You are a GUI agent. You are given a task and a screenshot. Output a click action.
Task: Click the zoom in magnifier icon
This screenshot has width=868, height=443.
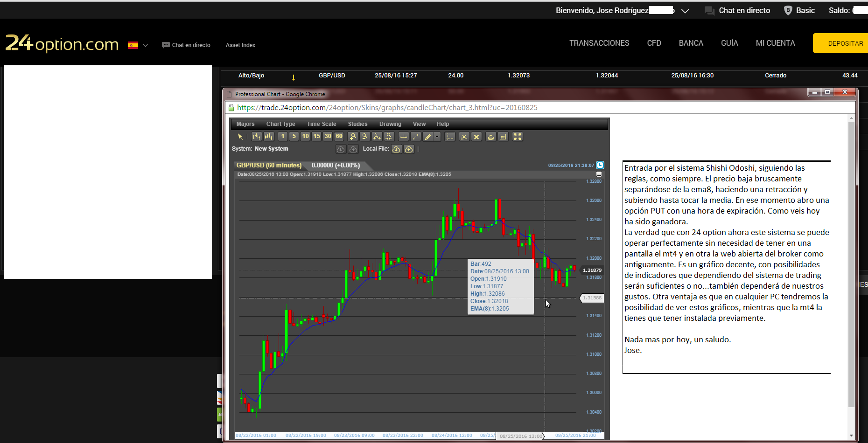(x=353, y=137)
